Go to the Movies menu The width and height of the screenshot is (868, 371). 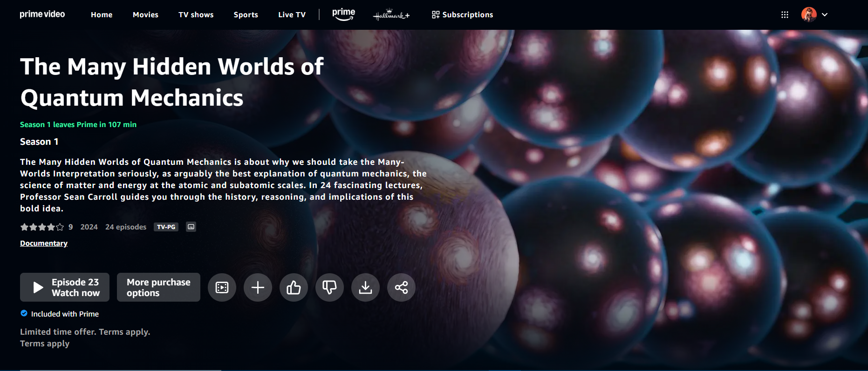click(145, 15)
